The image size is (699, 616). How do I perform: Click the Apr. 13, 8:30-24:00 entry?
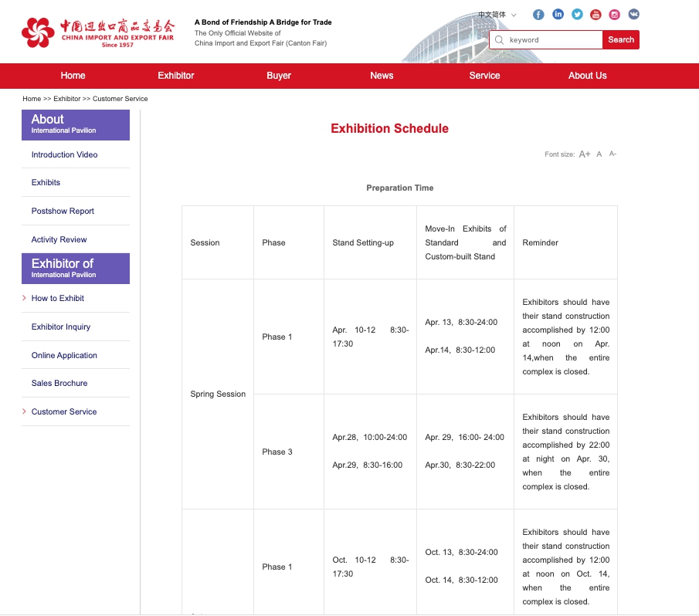(x=461, y=322)
